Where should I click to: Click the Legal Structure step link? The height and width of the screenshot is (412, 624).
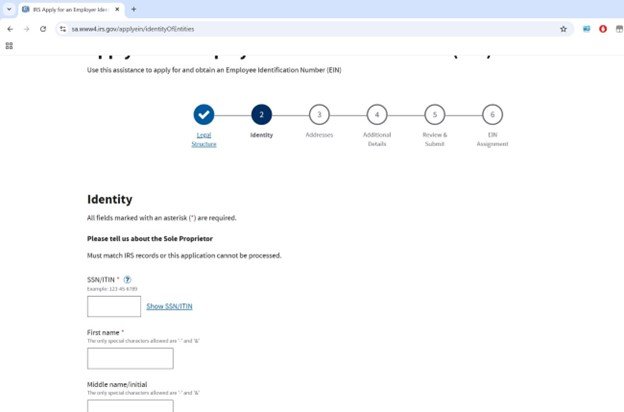(204, 139)
